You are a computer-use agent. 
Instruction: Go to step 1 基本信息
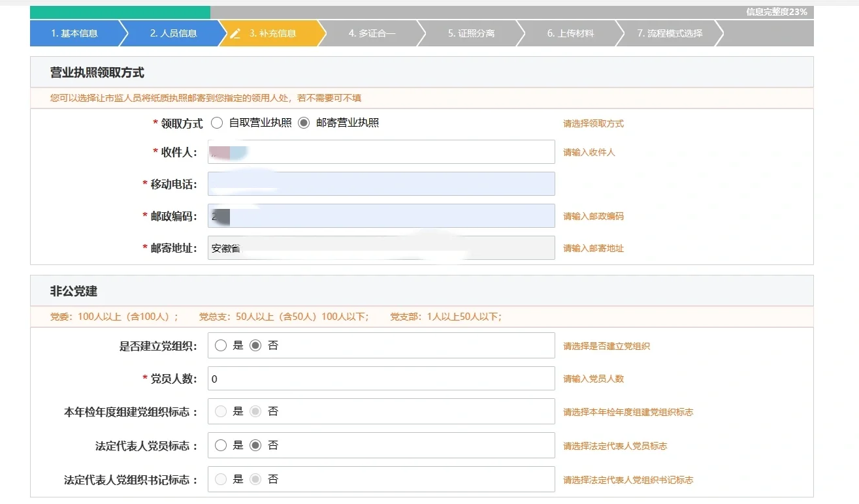tap(74, 33)
